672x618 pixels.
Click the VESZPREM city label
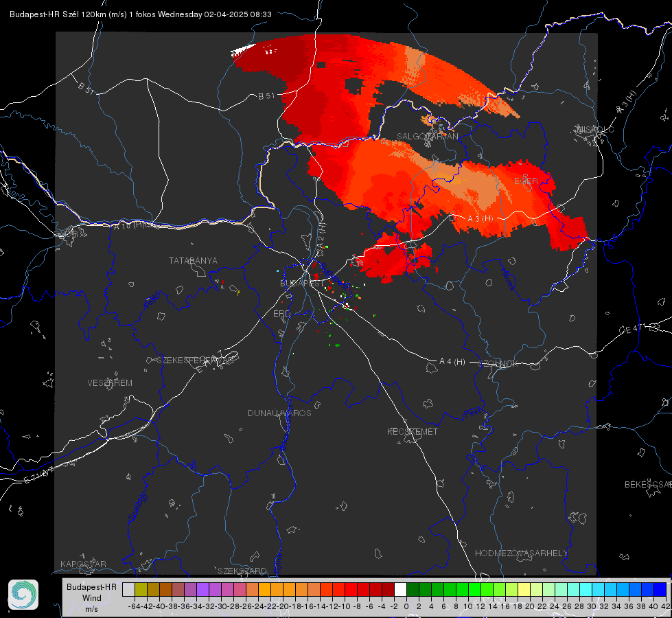pyautogui.click(x=110, y=383)
